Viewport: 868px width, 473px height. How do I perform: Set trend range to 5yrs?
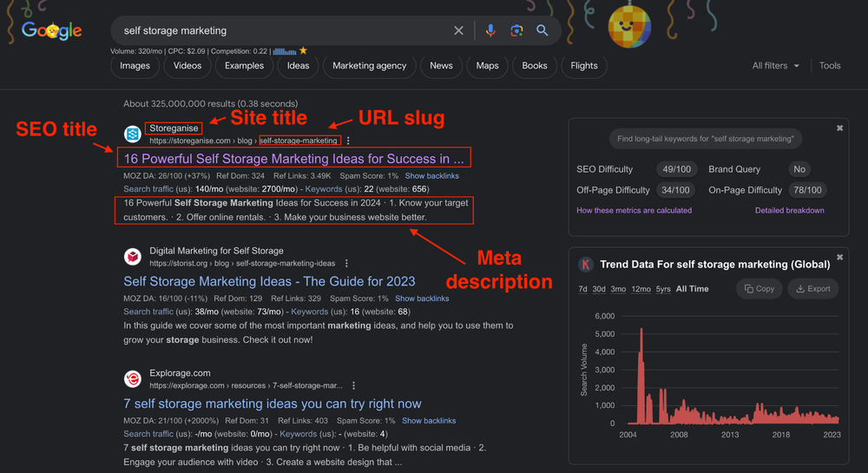click(663, 289)
